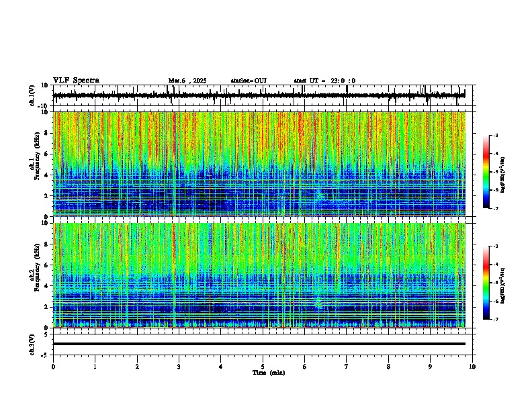Click time axis tick label "9"
Screen dimensions: 532x411
(x=430, y=367)
